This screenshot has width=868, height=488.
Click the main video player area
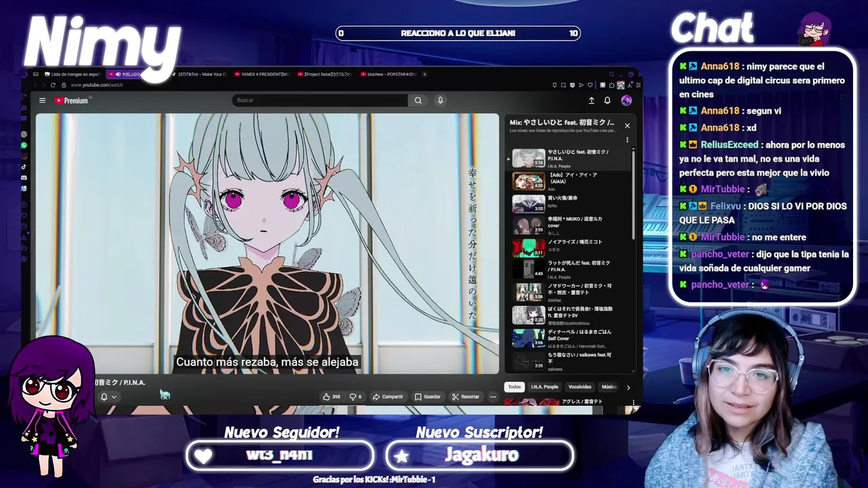point(267,243)
